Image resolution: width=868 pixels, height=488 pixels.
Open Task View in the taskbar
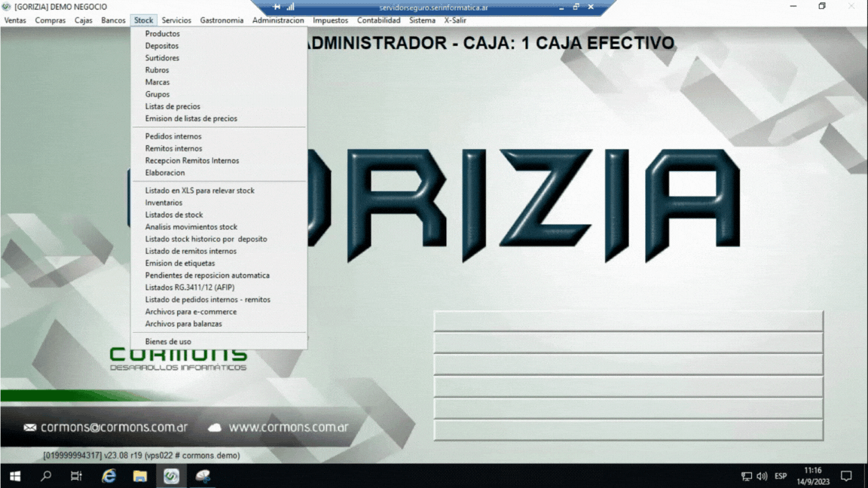point(76,476)
